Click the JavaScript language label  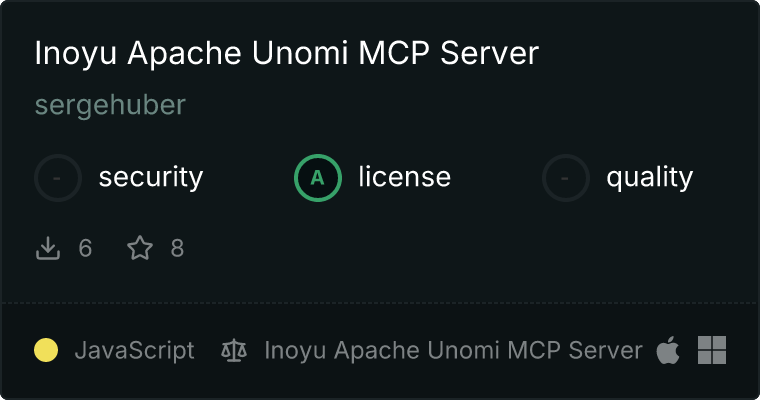135,351
